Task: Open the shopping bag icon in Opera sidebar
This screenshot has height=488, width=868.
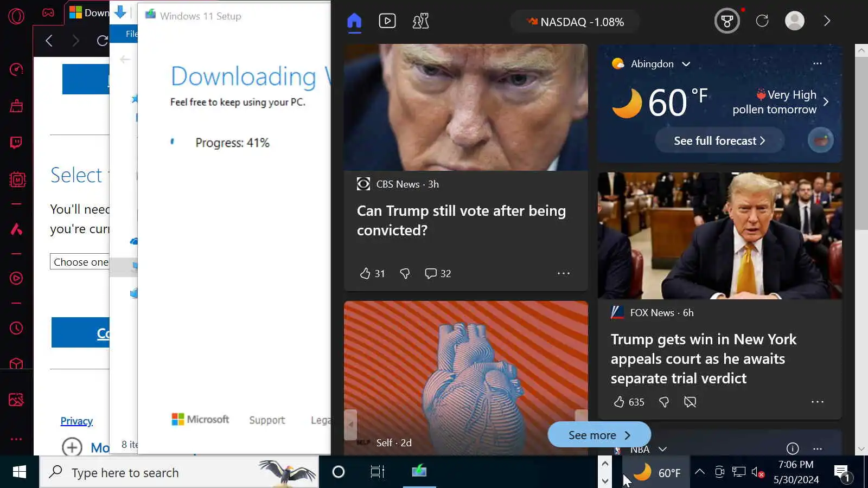Action: [x=16, y=106]
